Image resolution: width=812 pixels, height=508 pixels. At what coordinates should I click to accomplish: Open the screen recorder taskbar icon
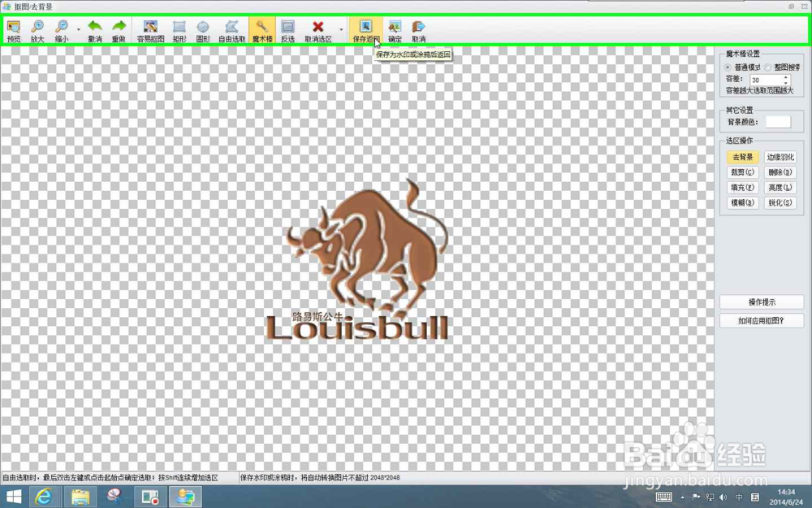pos(150,497)
